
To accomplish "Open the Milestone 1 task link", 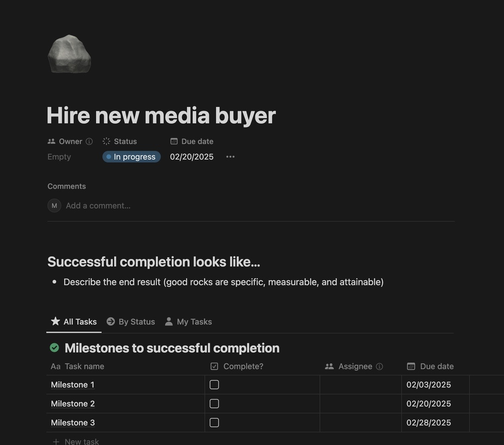I will 73,384.
